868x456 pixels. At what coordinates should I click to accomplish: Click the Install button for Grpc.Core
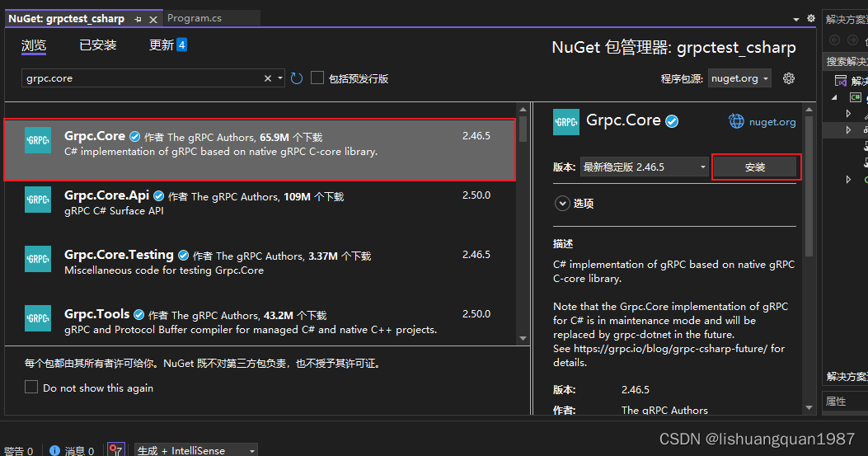tap(755, 167)
